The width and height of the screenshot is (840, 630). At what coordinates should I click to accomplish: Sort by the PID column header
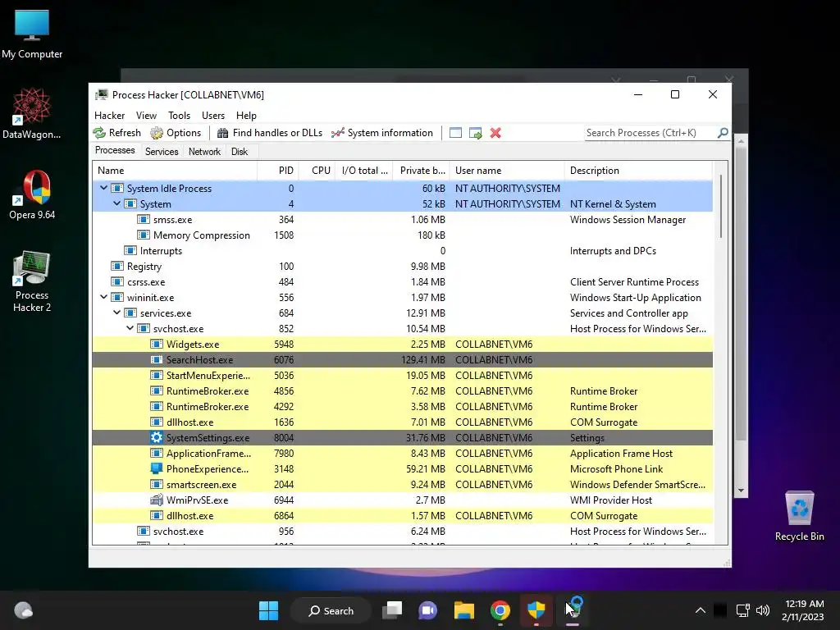click(x=278, y=171)
